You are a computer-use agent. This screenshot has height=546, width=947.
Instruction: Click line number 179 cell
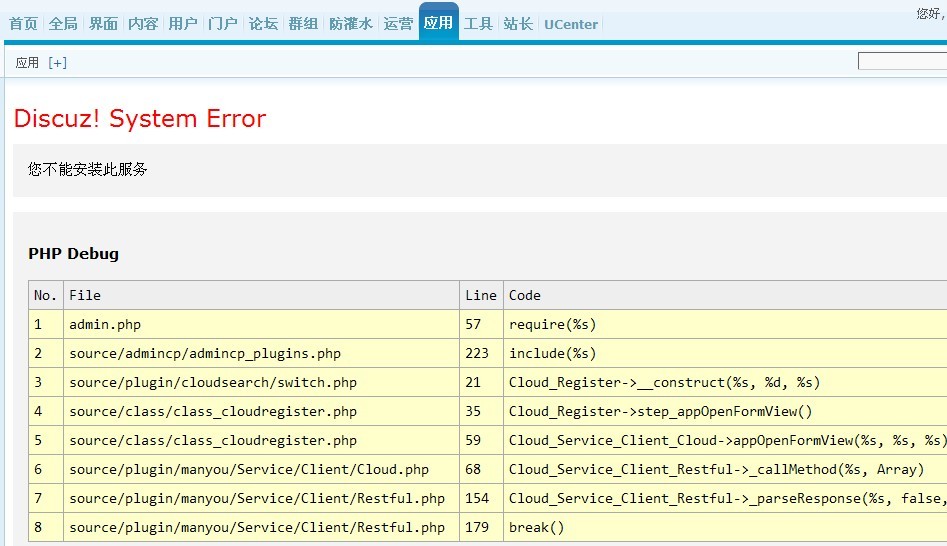pos(481,527)
